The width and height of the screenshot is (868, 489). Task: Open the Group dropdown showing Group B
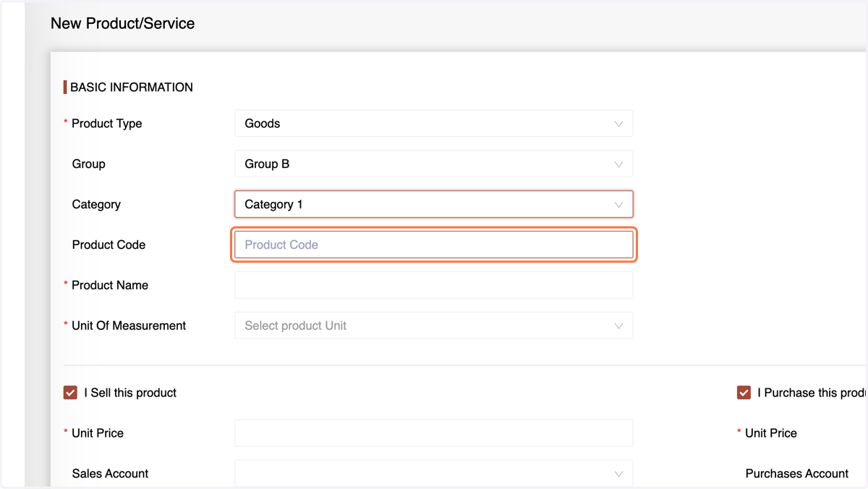click(x=434, y=164)
